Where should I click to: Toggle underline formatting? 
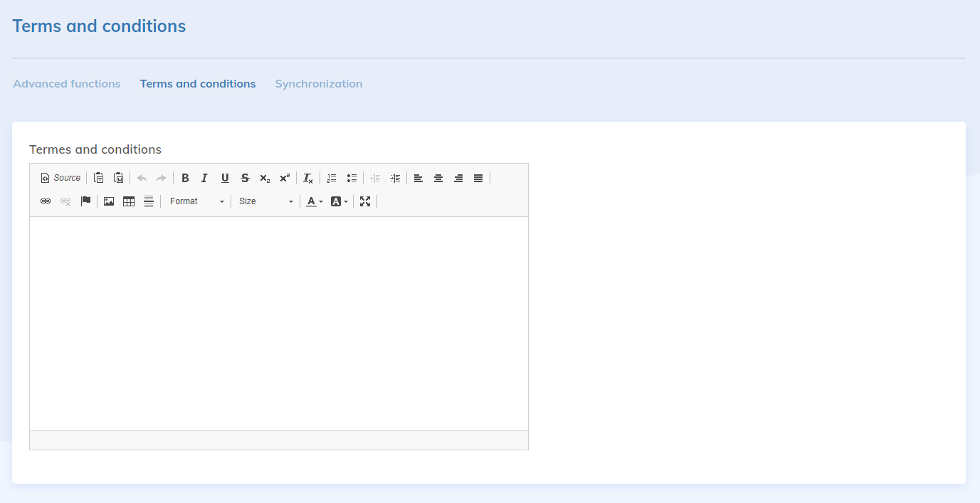[x=225, y=178]
